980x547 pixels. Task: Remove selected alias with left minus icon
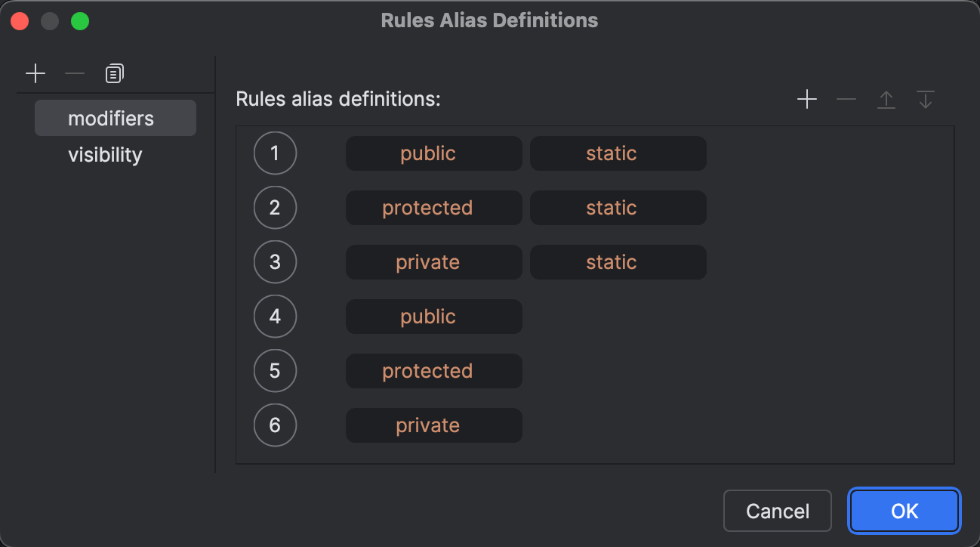(x=75, y=73)
